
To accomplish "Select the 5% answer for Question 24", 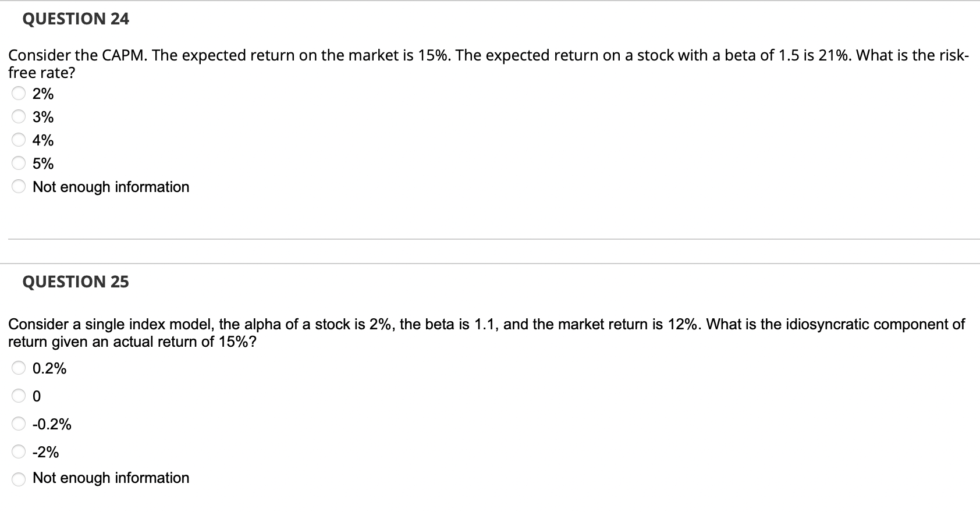I will pos(19,163).
